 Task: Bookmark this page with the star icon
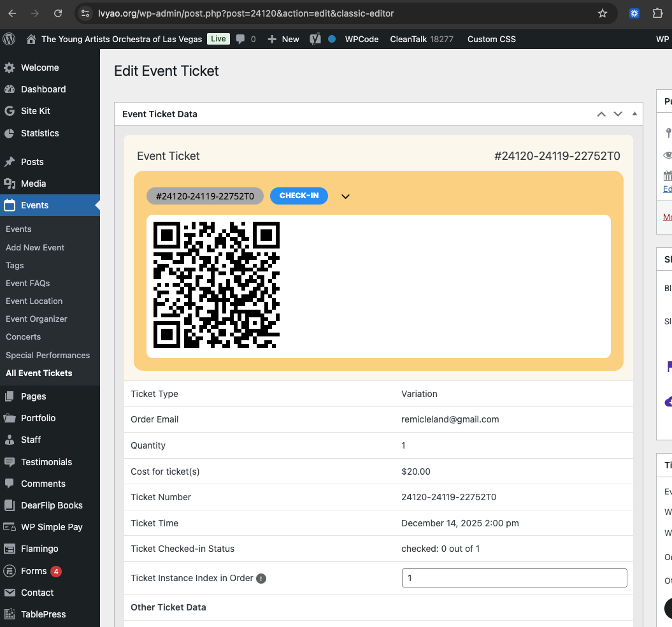click(x=602, y=13)
